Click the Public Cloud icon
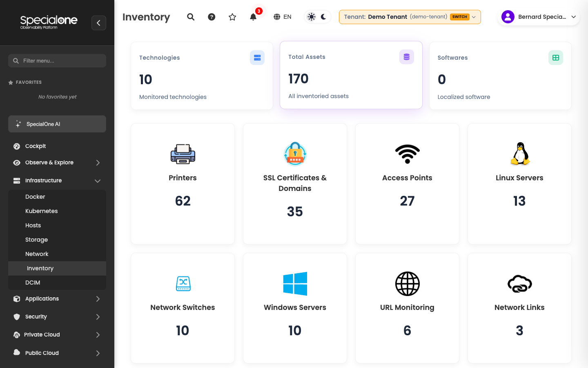Viewport: 588px width, 368px height. pos(17,352)
